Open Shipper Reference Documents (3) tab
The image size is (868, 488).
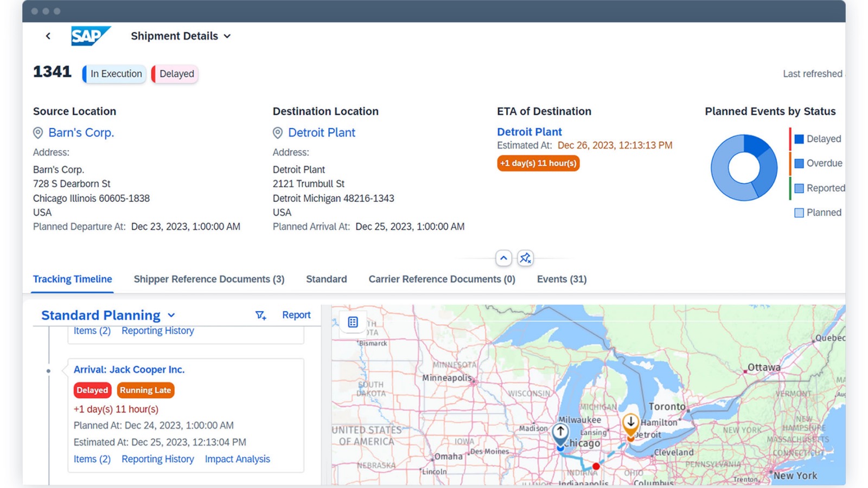coord(209,279)
